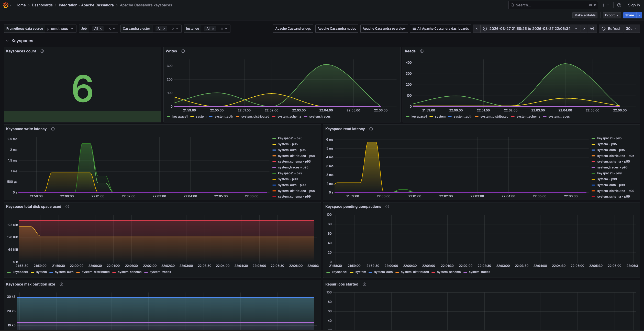Click info icon beside Keyspace pending compactions

coord(387,207)
